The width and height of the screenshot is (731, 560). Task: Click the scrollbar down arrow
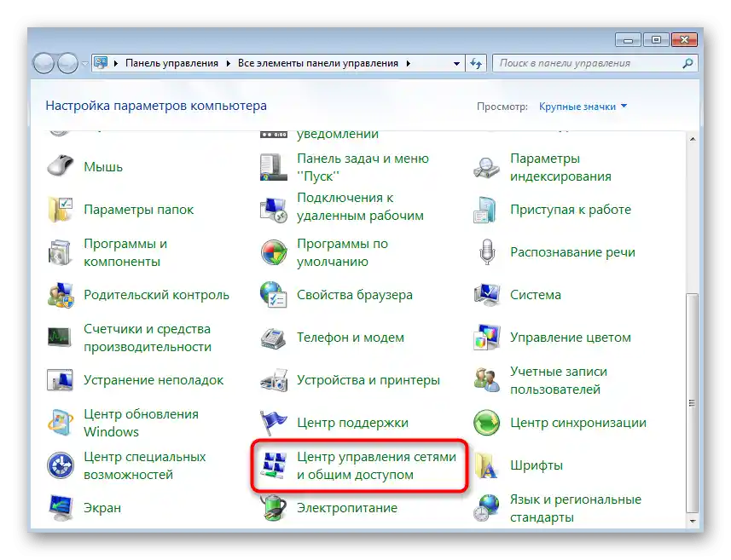[693, 521]
